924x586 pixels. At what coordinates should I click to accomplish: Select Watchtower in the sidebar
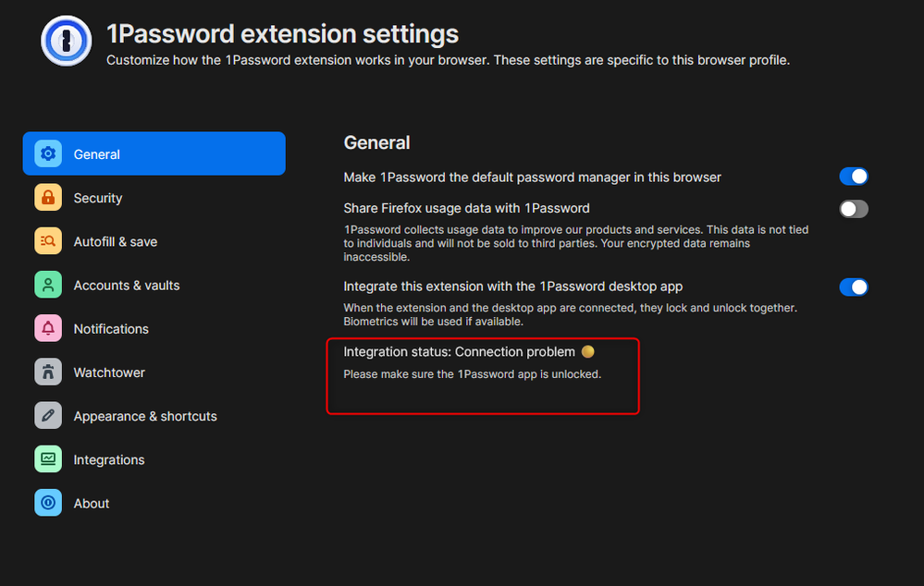[x=109, y=372]
